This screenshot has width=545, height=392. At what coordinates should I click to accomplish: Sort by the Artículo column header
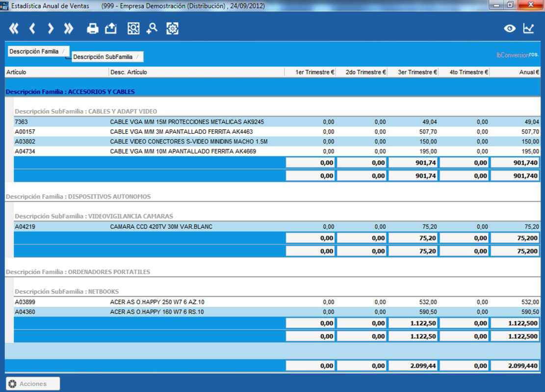click(57, 72)
